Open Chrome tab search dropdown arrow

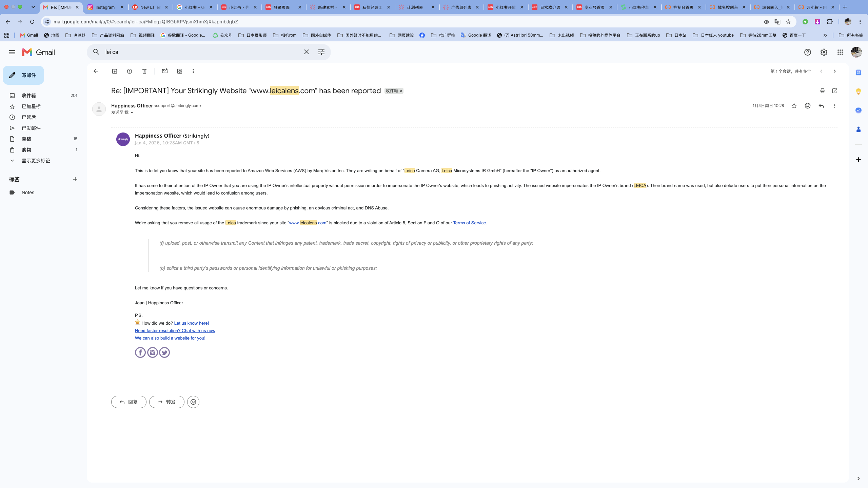click(33, 7)
